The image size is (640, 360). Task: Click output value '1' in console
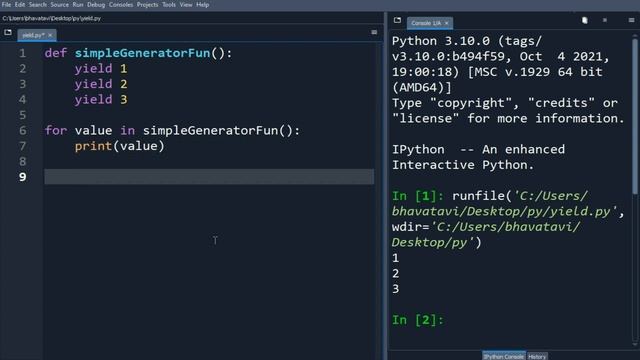(395, 258)
